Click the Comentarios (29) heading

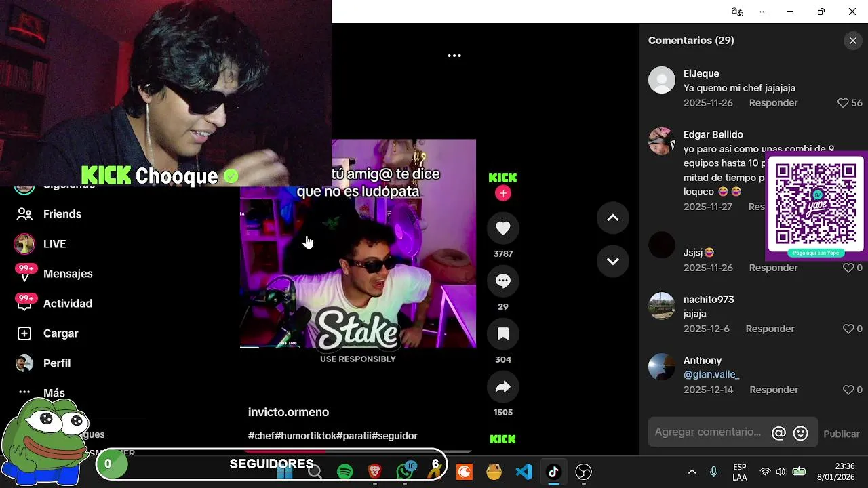click(x=691, y=41)
